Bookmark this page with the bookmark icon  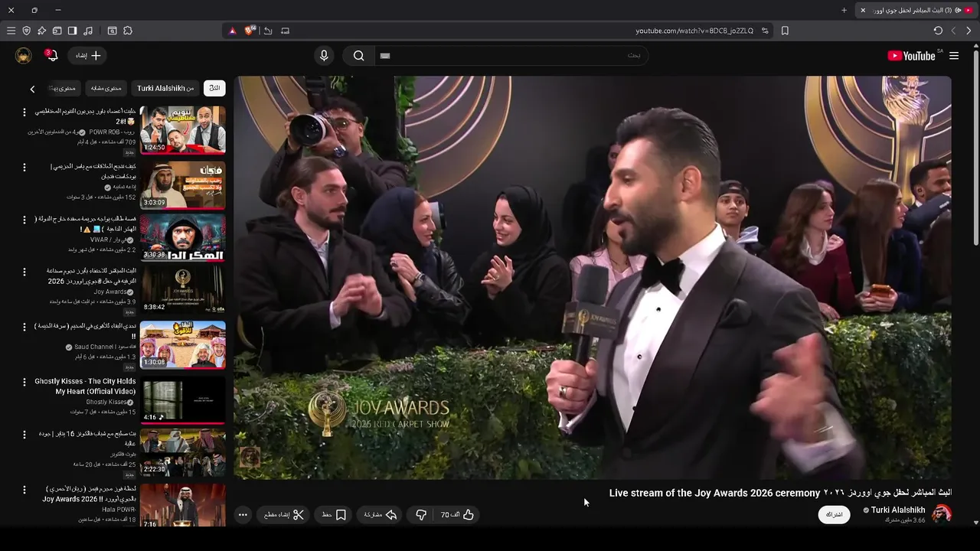[785, 31]
